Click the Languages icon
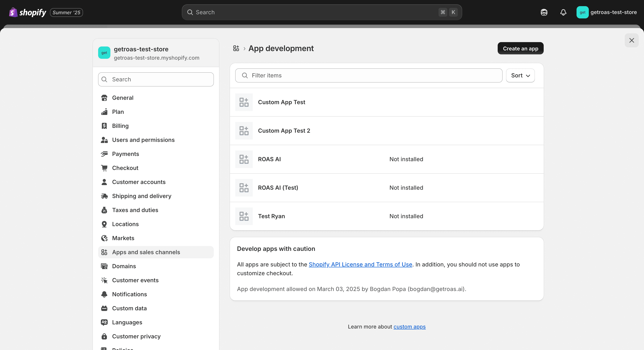 tap(104, 322)
